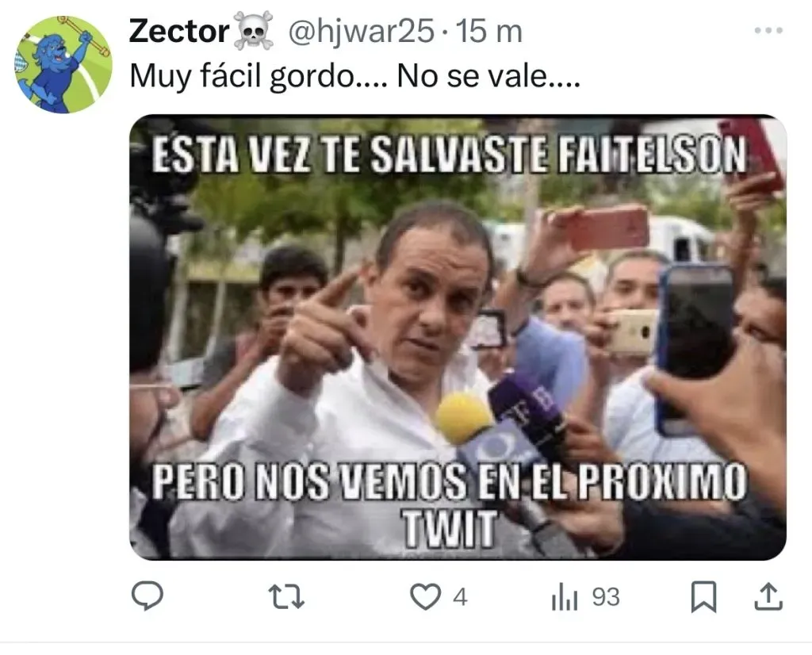Open the reply speech bubble icon
The height and width of the screenshot is (655, 812).
(x=147, y=596)
